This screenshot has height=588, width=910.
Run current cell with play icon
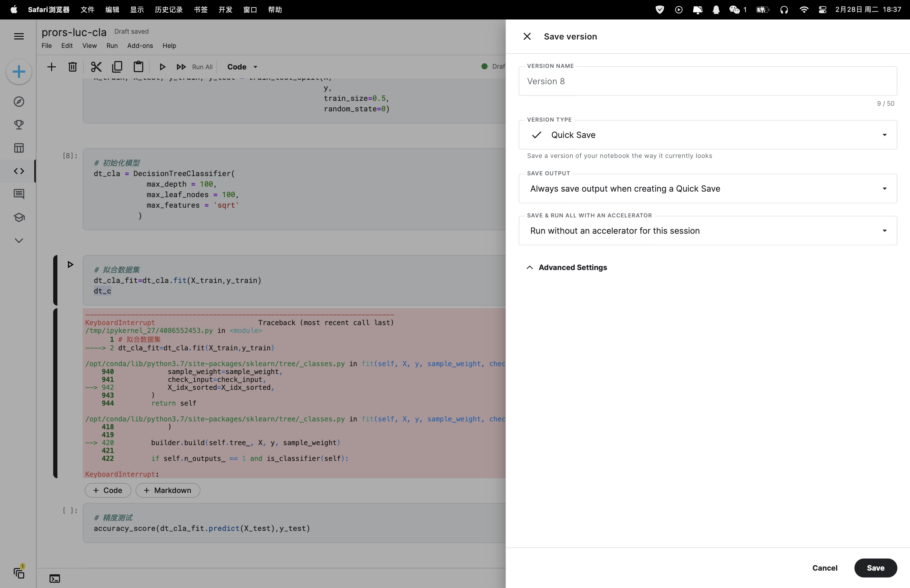162,67
